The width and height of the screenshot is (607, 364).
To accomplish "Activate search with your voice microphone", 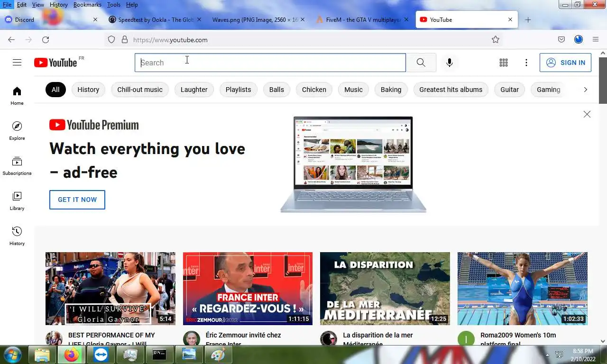I will (450, 63).
